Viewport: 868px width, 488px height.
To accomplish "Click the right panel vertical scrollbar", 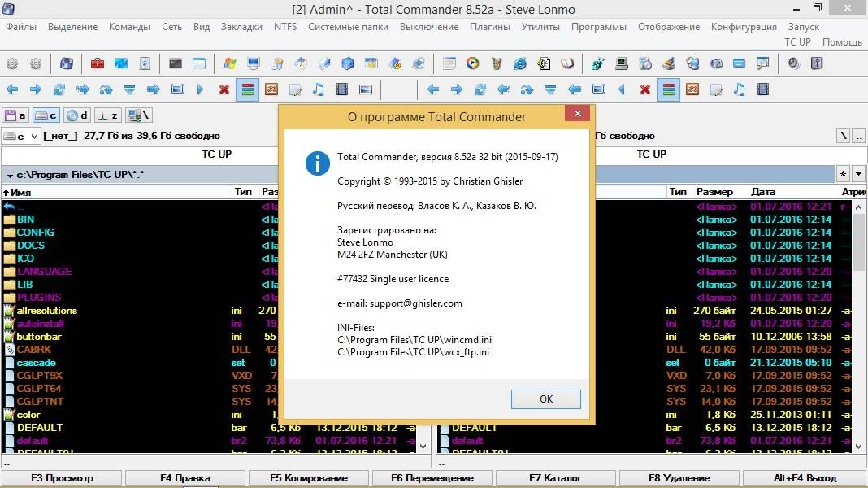I will pyautogui.click(x=858, y=327).
